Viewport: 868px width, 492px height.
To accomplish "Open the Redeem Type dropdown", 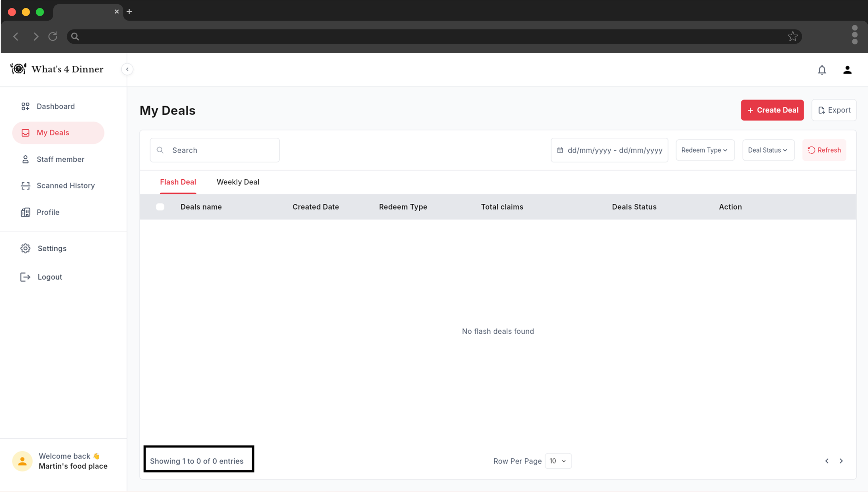I will point(705,150).
